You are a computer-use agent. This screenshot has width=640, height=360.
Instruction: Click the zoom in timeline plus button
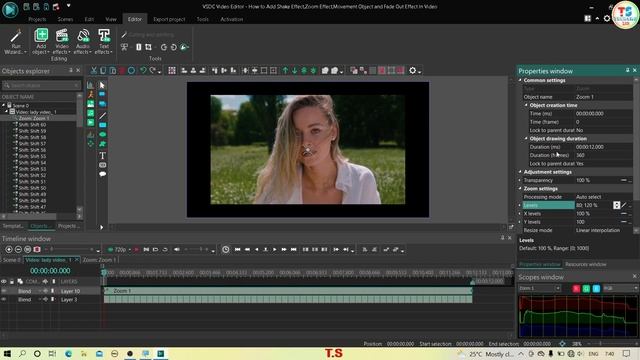[x=9, y=249]
